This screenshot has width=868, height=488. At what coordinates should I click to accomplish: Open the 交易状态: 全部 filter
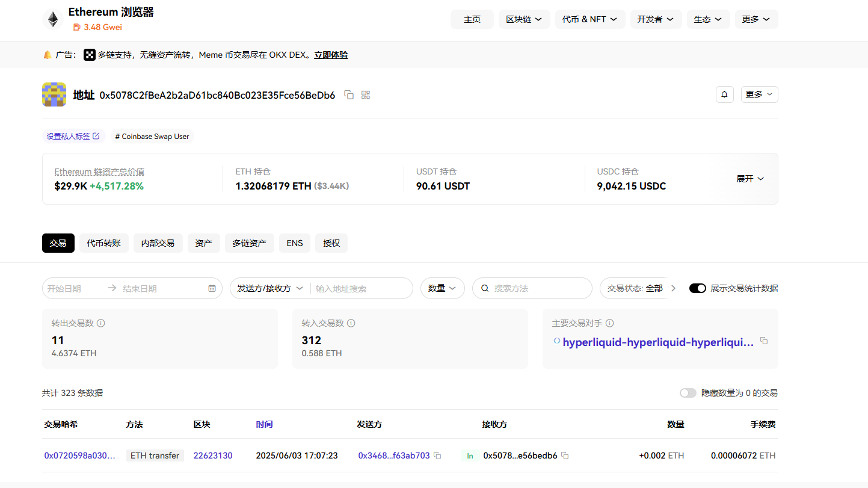635,288
